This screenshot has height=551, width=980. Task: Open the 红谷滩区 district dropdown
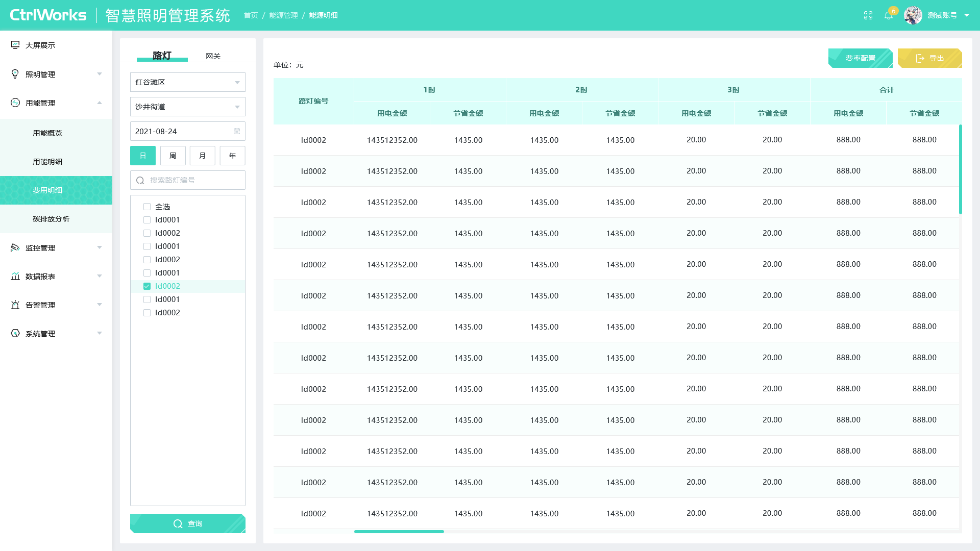[188, 82]
